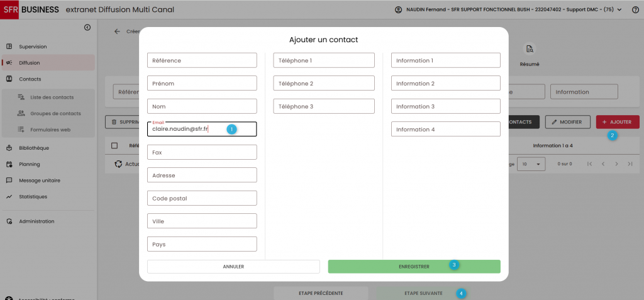Click the Contacts sidebar icon
Image resolution: width=644 pixels, height=300 pixels.
click(x=9, y=79)
